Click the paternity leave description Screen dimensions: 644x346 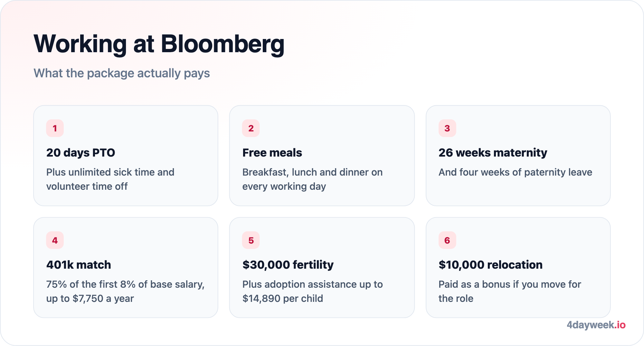[515, 172]
